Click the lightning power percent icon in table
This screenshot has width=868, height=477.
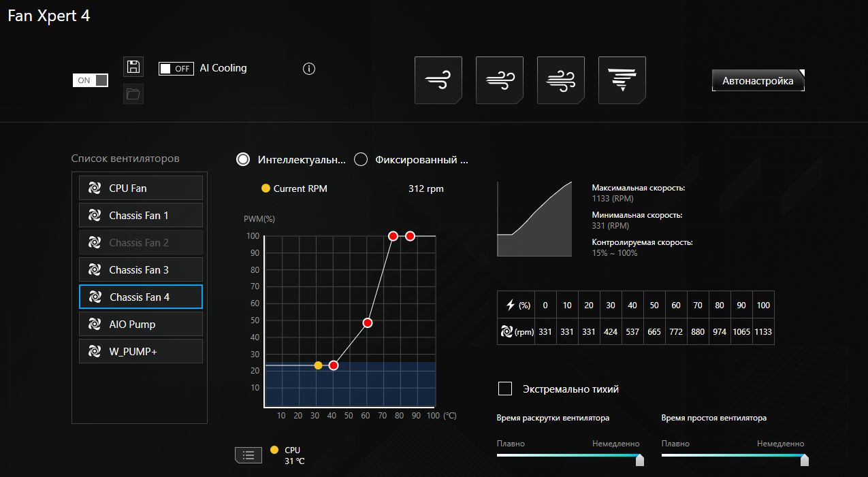tap(511, 306)
